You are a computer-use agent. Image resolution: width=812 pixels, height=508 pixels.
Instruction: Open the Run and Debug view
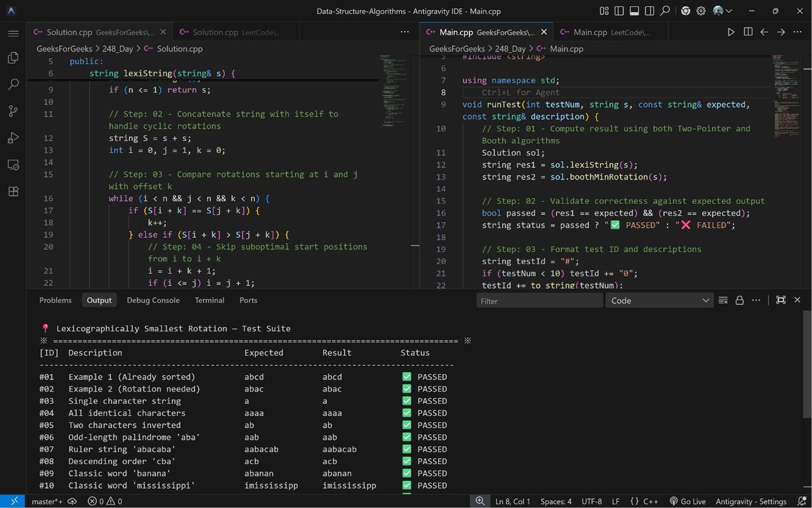pos(13,137)
